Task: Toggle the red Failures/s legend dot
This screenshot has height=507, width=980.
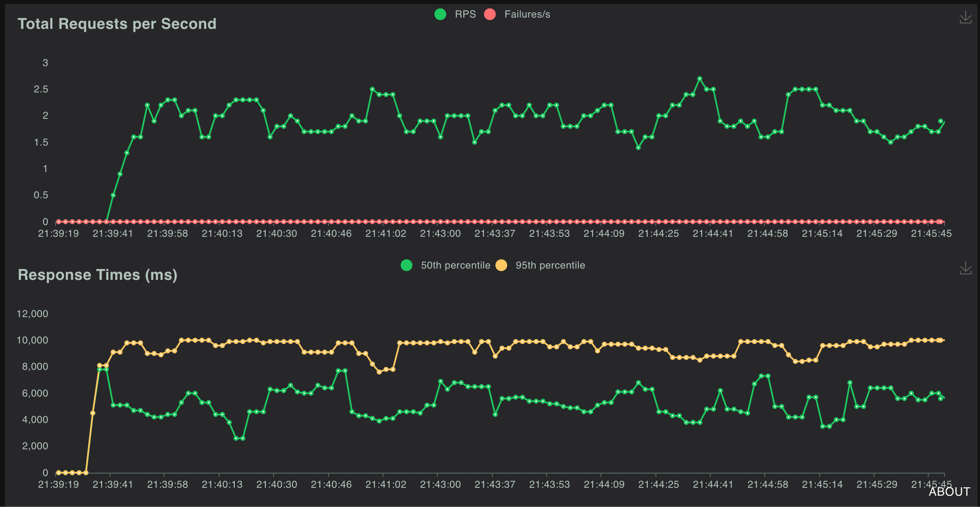Action: coord(490,14)
